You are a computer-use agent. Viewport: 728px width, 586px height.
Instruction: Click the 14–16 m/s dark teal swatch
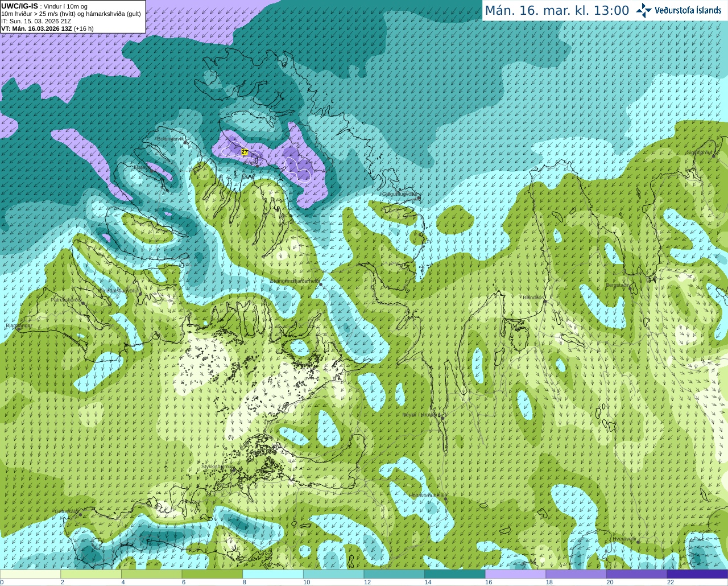pos(455,574)
